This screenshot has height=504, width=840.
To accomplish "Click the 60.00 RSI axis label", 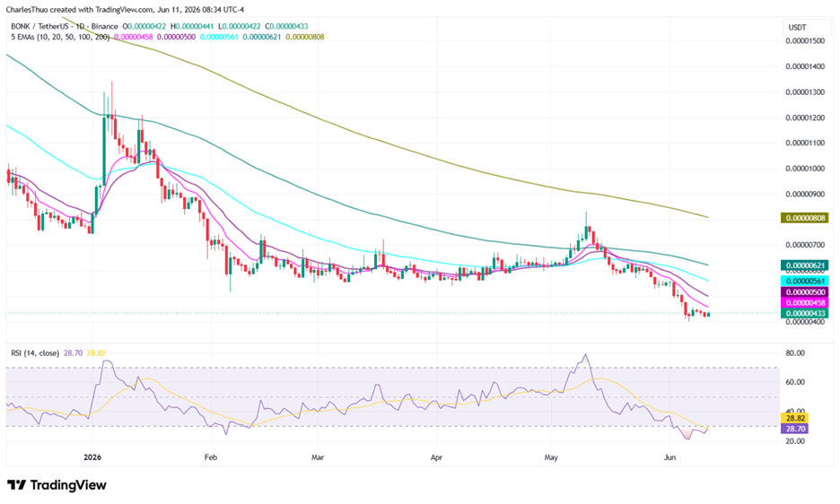I will pos(795,382).
